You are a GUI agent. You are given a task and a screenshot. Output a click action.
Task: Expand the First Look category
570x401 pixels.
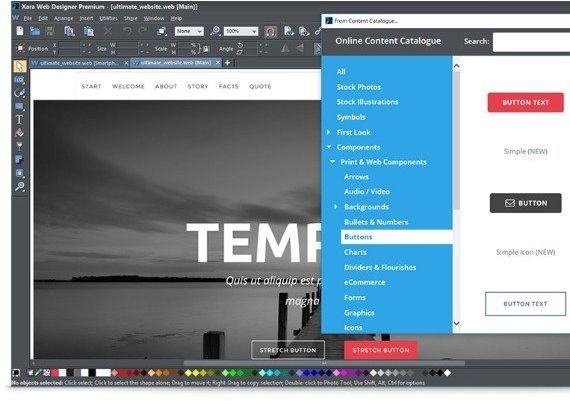pos(328,132)
